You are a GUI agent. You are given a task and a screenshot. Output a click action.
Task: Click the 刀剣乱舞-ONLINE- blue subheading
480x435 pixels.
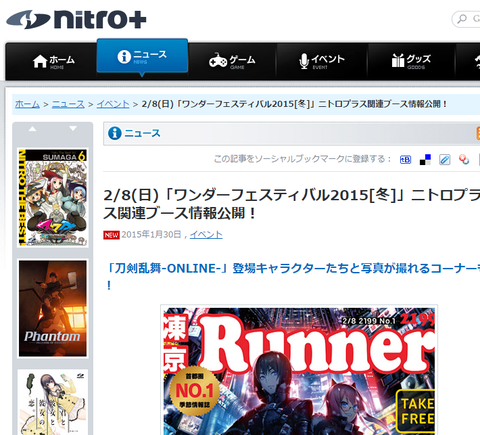click(x=292, y=276)
